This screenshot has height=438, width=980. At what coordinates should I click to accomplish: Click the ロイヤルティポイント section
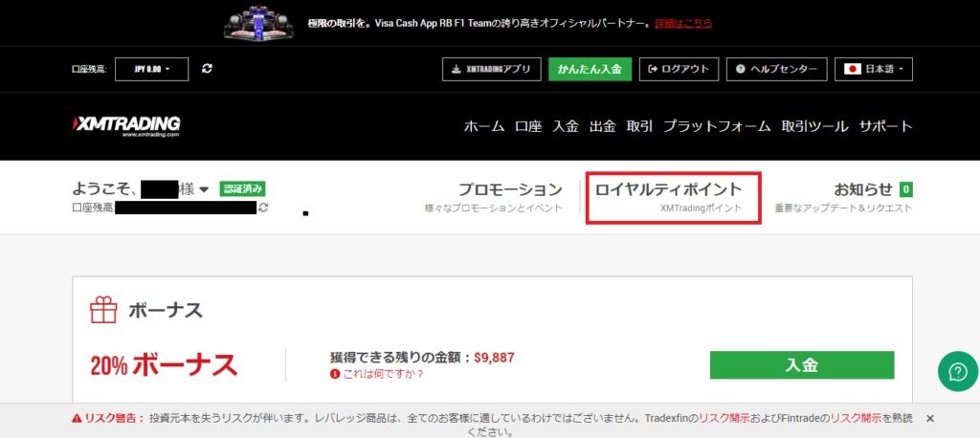click(x=670, y=197)
